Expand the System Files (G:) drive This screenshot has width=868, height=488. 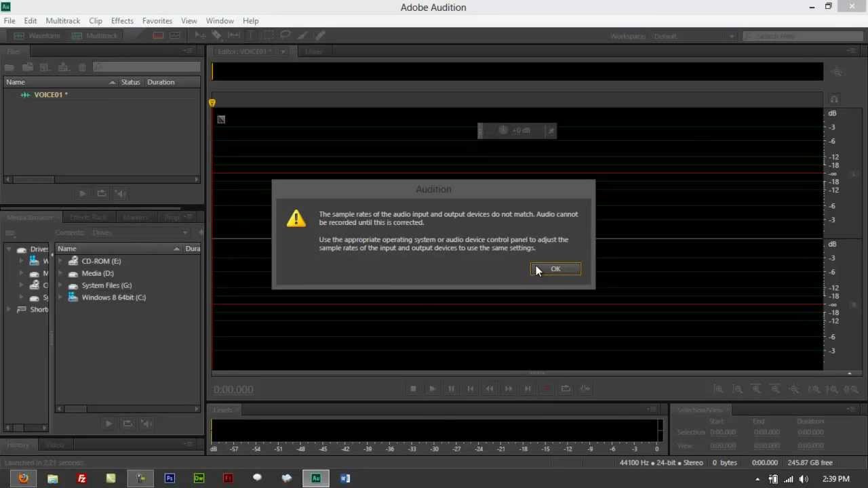coord(60,285)
